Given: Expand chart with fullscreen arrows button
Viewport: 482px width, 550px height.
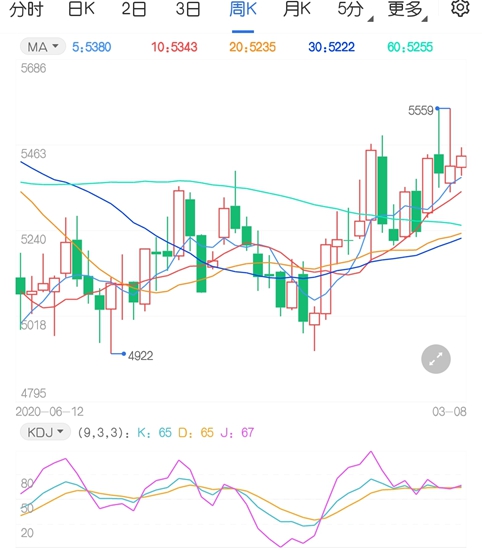Looking at the screenshot, I should click(x=436, y=359).
